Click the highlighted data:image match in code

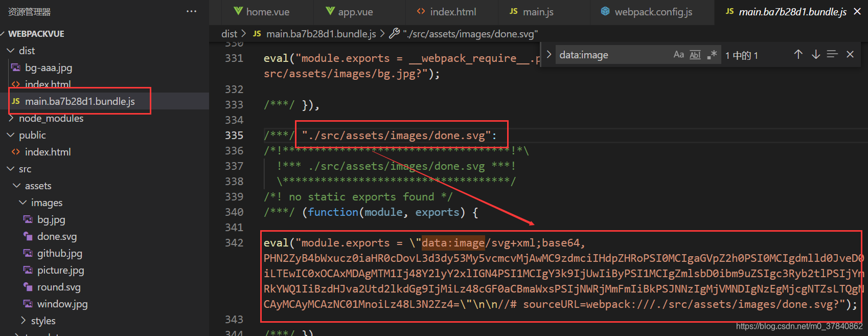(x=453, y=242)
